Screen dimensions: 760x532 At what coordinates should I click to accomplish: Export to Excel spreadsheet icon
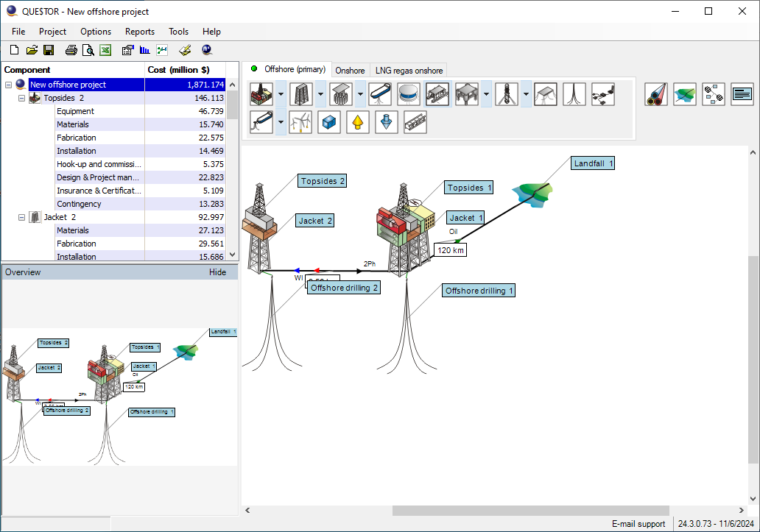tap(105, 50)
